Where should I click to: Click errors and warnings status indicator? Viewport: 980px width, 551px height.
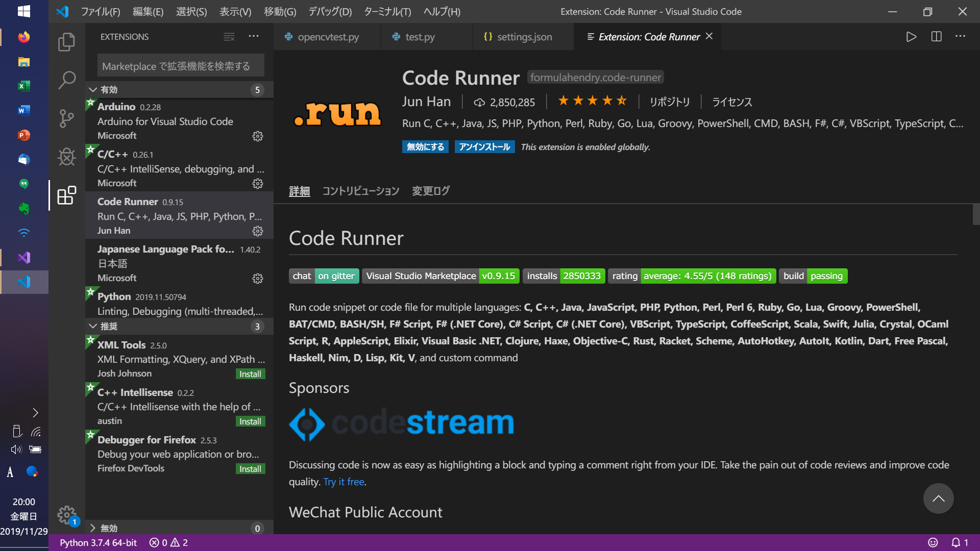tap(168, 542)
